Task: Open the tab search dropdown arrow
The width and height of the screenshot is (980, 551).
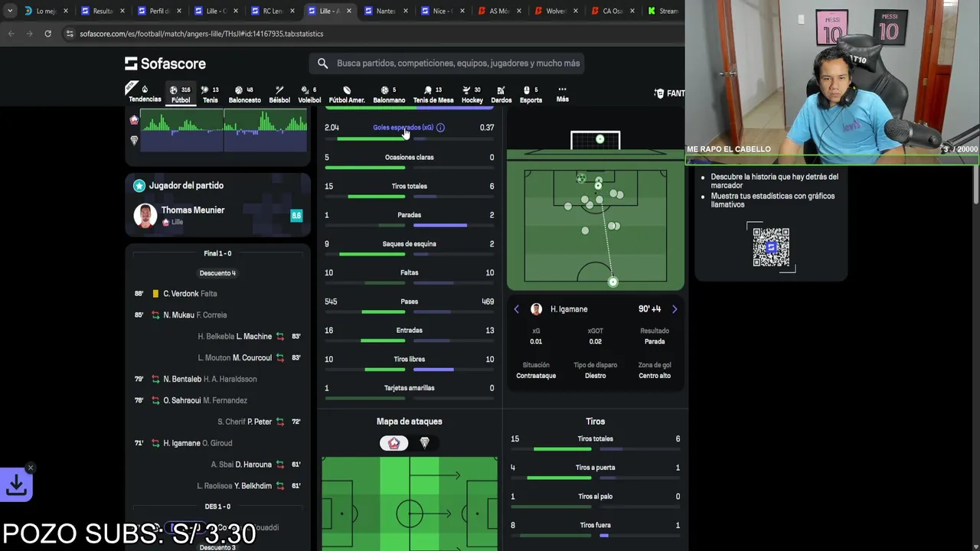Action: tap(9, 11)
